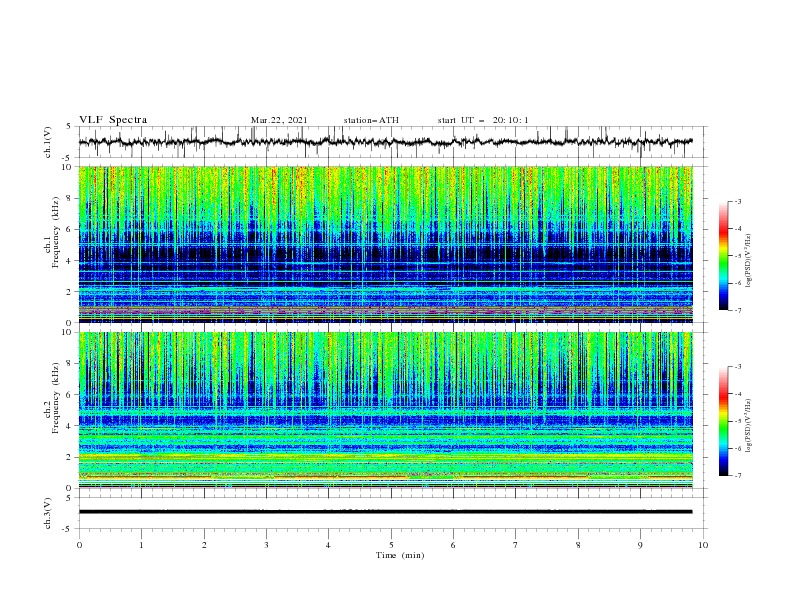This screenshot has width=792, height=612.
Task: Click the "10" tick on the time axis
Action: pyautogui.click(x=703, y=545)
